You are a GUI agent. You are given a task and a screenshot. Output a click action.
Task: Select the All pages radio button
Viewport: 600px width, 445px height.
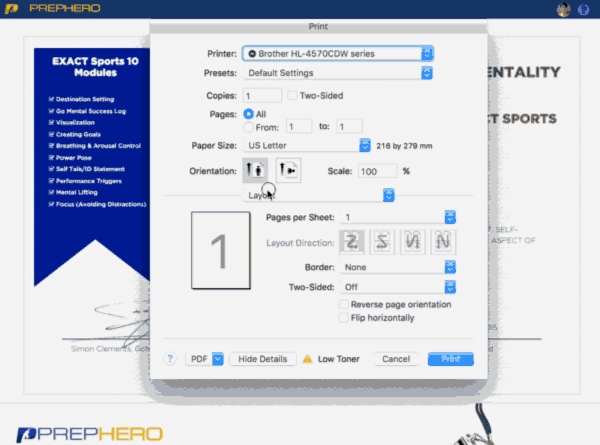[248, 114]
